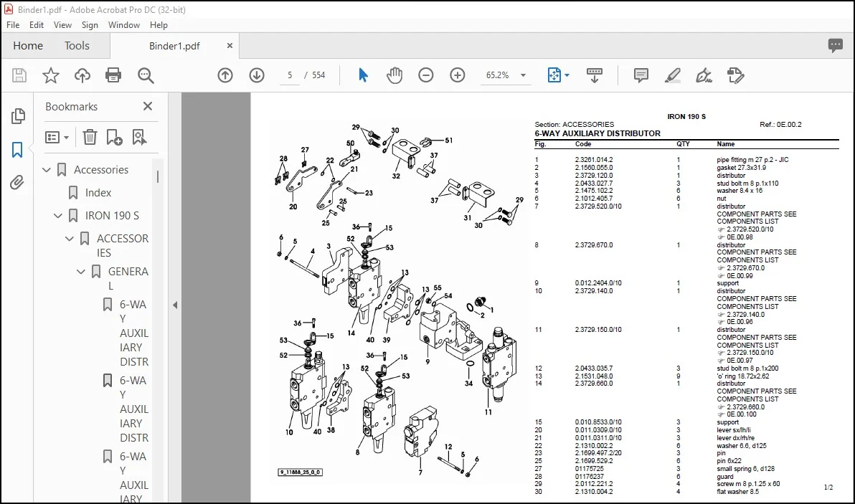Open zoom level 65.2% dropdown
Viewport: 855px width, 504px height.
click(x=523, y=75)
